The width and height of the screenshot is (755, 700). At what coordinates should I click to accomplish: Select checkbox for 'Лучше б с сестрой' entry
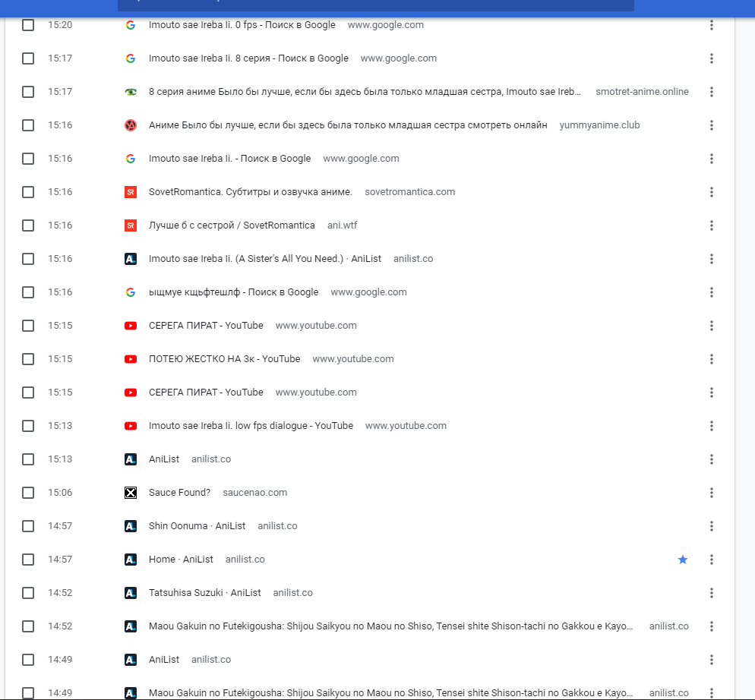point(28,225)
